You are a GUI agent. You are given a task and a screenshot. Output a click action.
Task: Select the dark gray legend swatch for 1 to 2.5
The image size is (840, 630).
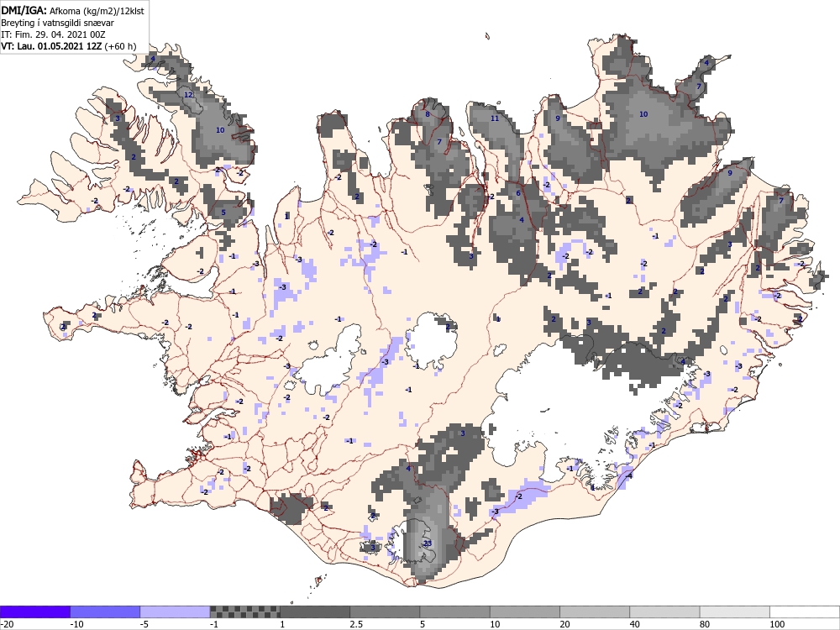coord(315,612)
